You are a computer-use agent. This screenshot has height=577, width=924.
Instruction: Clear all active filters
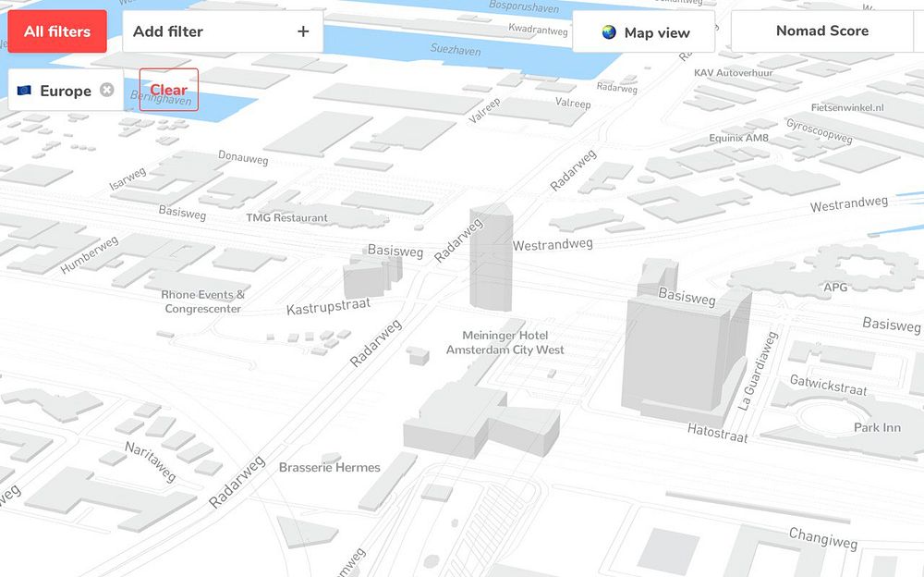point(168,90)
